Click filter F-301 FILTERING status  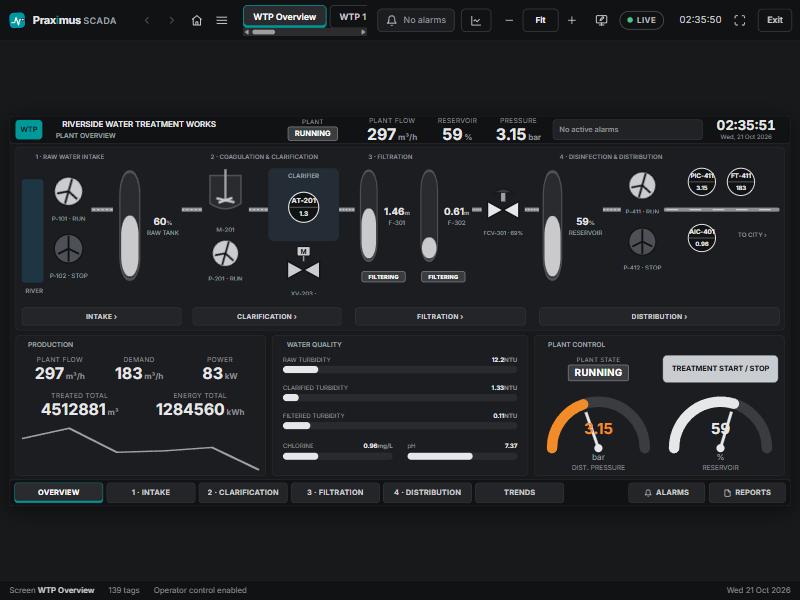tap(384, 277)
